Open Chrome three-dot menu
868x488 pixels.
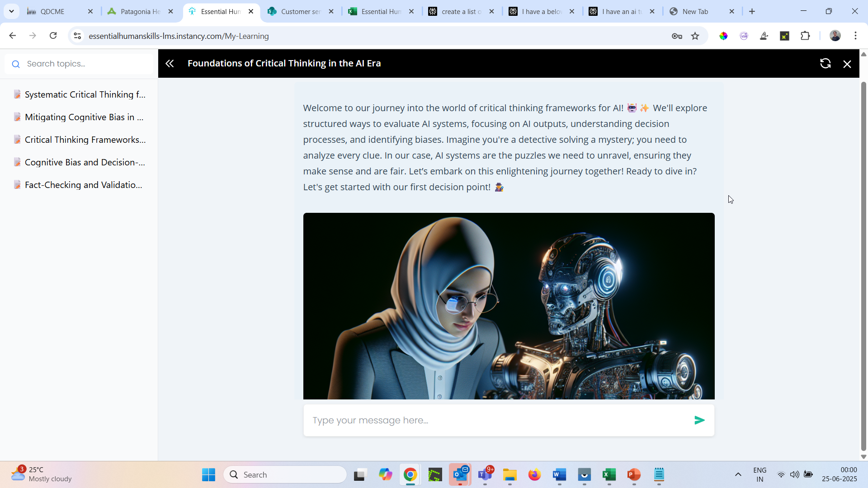tap(855, 36)
